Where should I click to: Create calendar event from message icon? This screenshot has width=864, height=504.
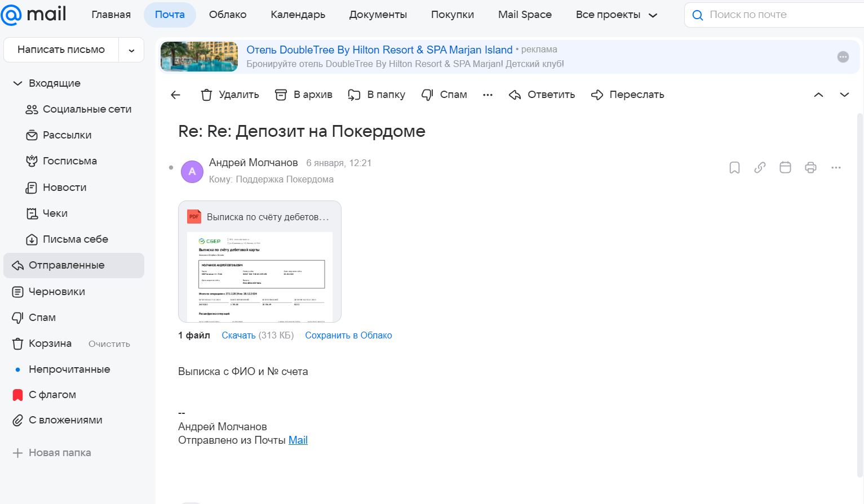pyautogui.click(x=785, y=168)
